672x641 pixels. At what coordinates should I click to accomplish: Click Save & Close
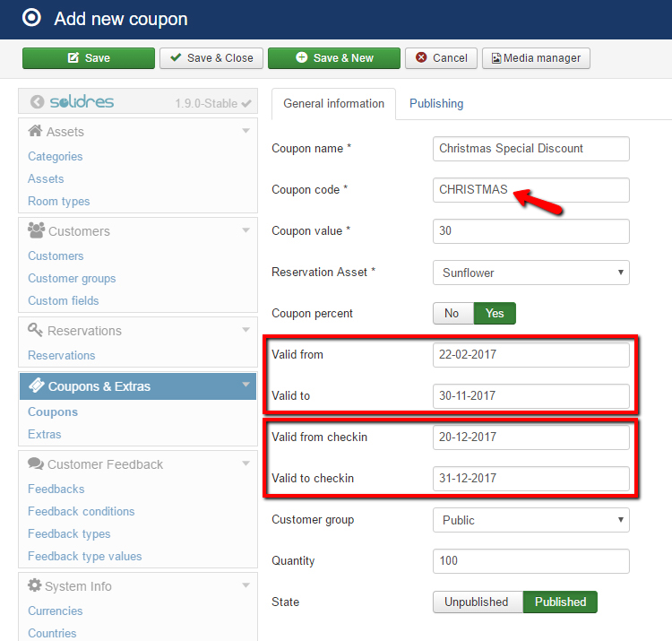(x=211, y=58)
